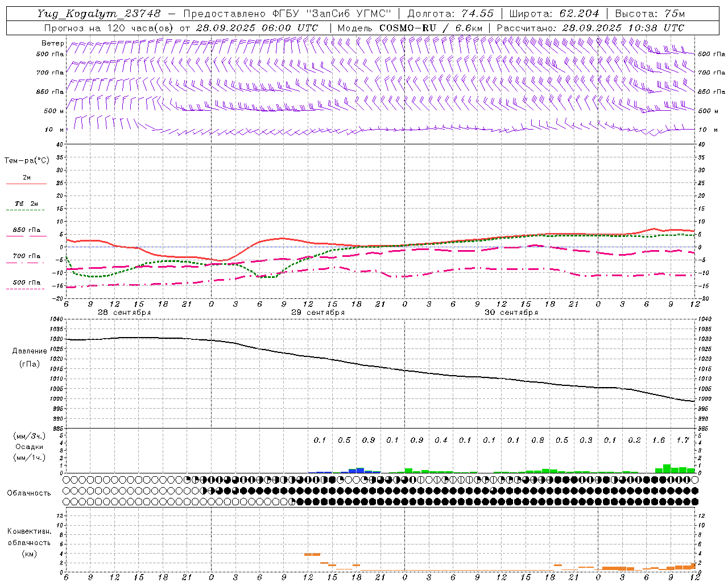Click the tallest blue precipitation bar
728x582 pixels.
tap(360, 470)
